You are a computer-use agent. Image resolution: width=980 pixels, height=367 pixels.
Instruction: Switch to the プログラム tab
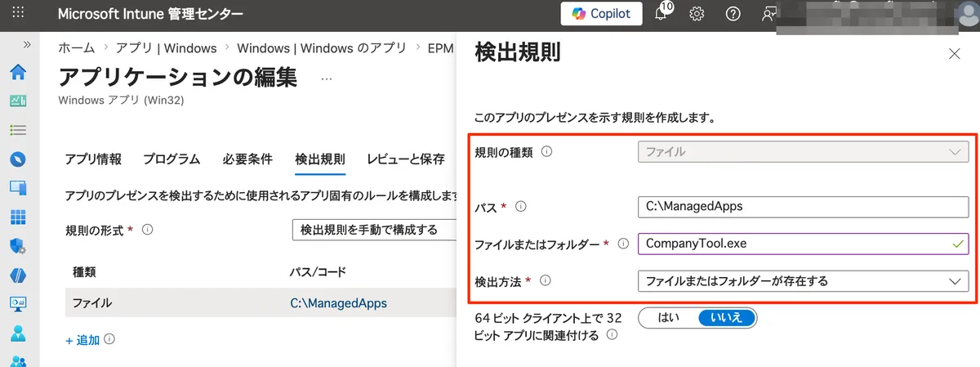click(x=171, y=159)
